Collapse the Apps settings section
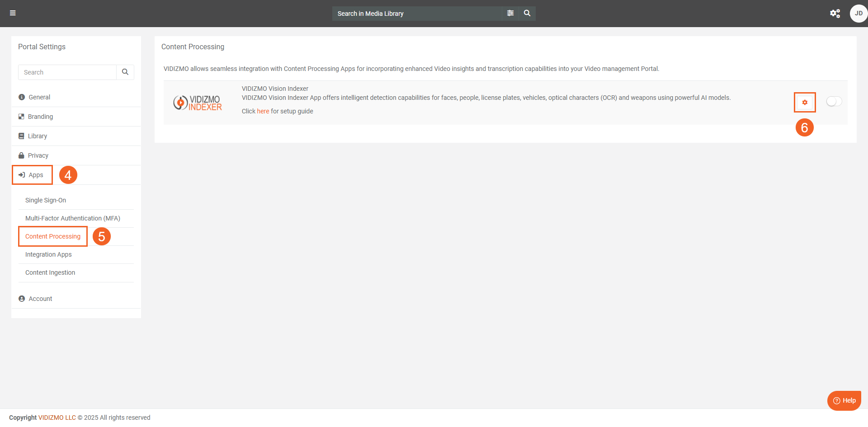The image size is (868, 427). pyautogui.click(x=36, y=175)
